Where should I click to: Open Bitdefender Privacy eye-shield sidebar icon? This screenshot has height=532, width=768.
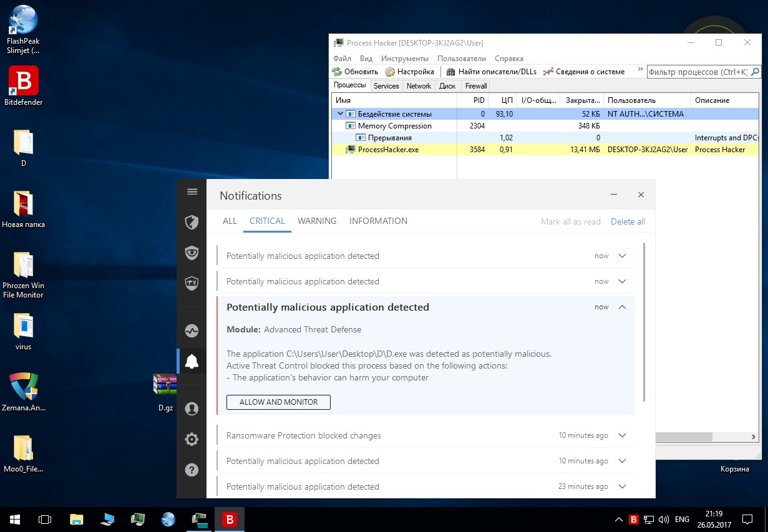point(192,253)
